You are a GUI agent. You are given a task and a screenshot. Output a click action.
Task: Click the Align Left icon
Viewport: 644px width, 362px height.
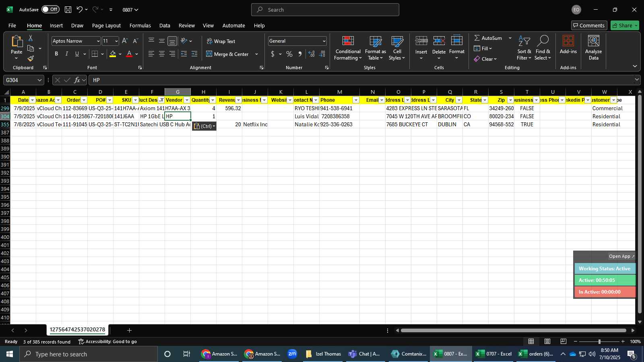pyautogui.click(x=151, y=54)
